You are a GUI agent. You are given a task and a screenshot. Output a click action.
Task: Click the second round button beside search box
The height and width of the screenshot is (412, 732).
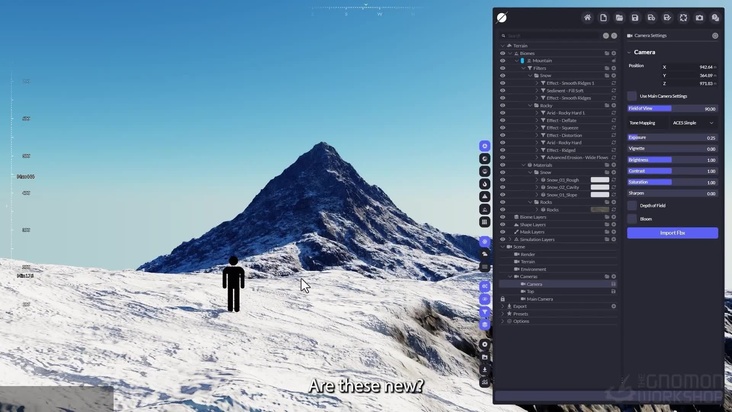pyautogui.click(x=614, y=36)
